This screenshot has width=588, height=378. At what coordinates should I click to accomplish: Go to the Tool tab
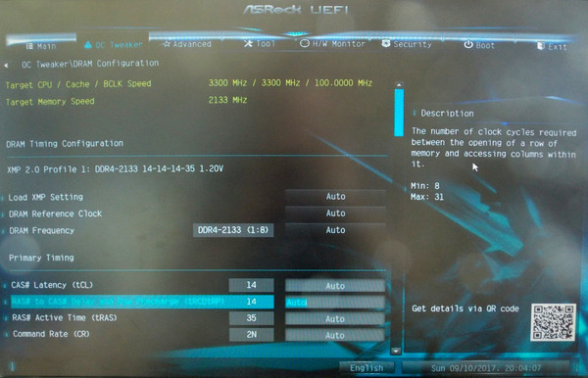coord(260,44)
